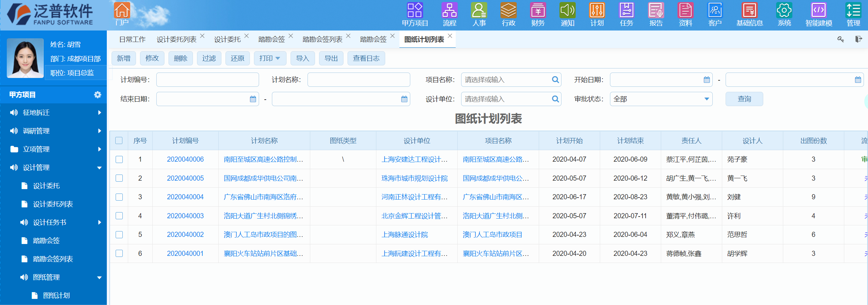
Task: Click the search icon in 项目名称 field
Action: (555, 80)
